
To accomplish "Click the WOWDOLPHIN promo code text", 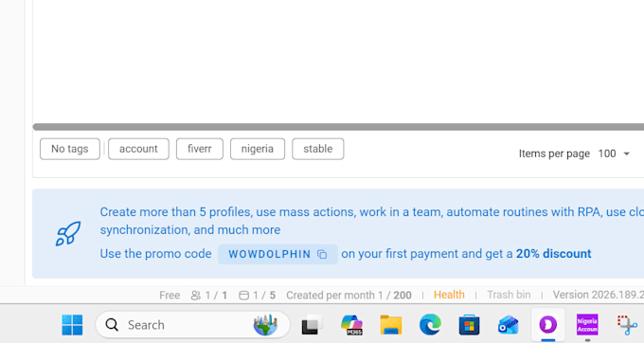I will 269,254.
